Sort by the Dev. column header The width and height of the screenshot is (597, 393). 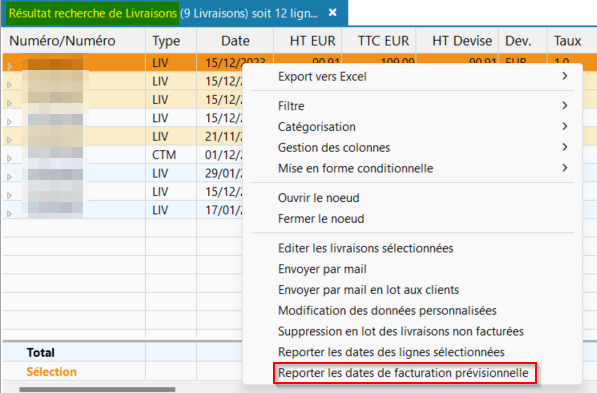tap(523, 41)
